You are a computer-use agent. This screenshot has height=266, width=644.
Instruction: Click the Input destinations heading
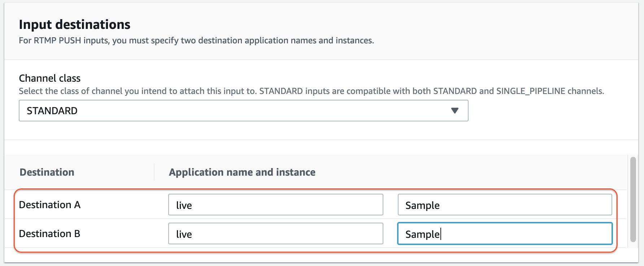click(74, 25)
